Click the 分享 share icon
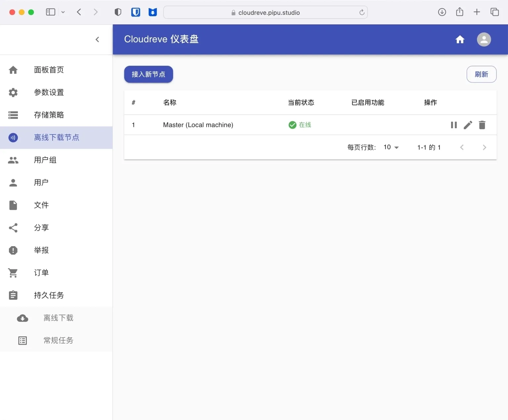Viewport: 508px width, 420px height. [x=13, y=228]
